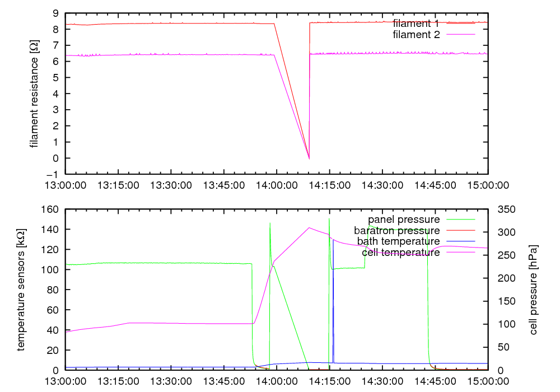This screenshot has height=392, width=560.
Task: Click the filament 2 legend label
Action: (x=416, y=35)
